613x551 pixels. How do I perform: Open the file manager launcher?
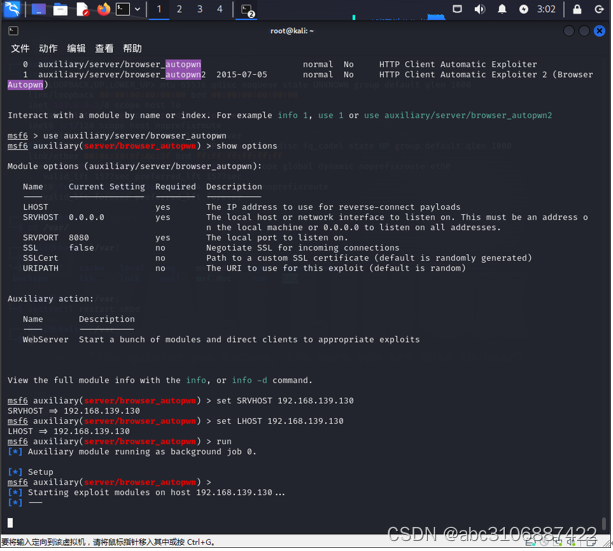pos(60,9)
